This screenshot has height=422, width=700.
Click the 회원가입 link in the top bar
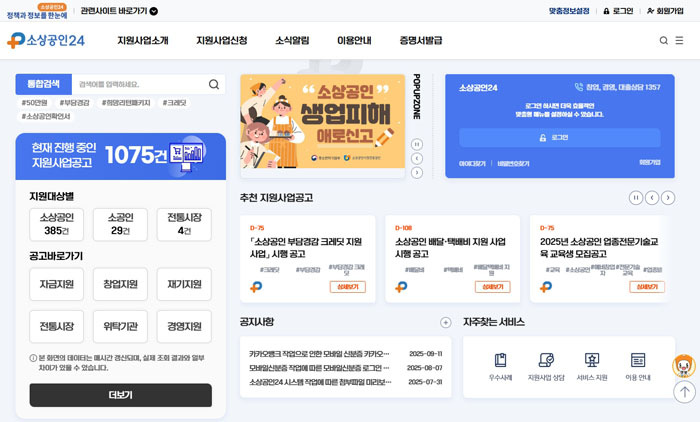665,11
